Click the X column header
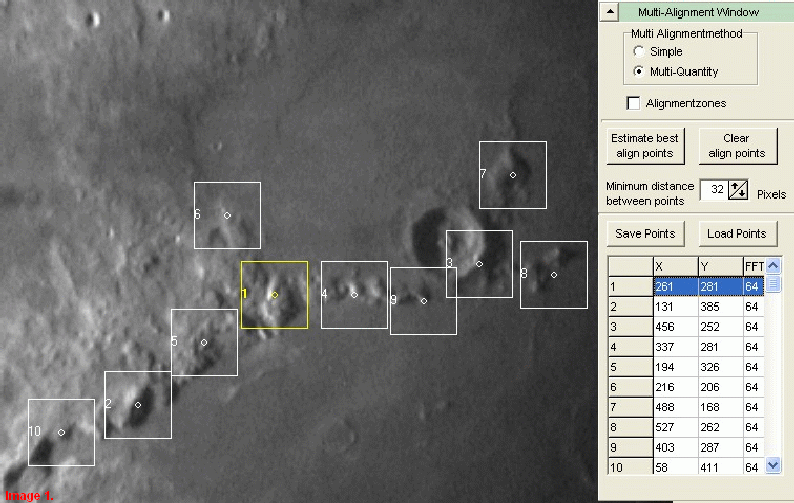 coord(673,265)
